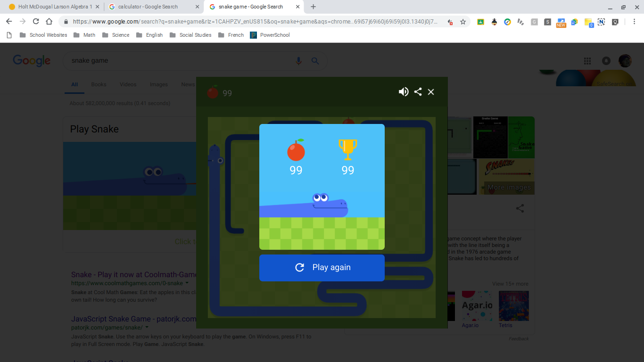Click the browser forward arrow
This screenshot has width=644, height=362.
(x=22, y=22)
